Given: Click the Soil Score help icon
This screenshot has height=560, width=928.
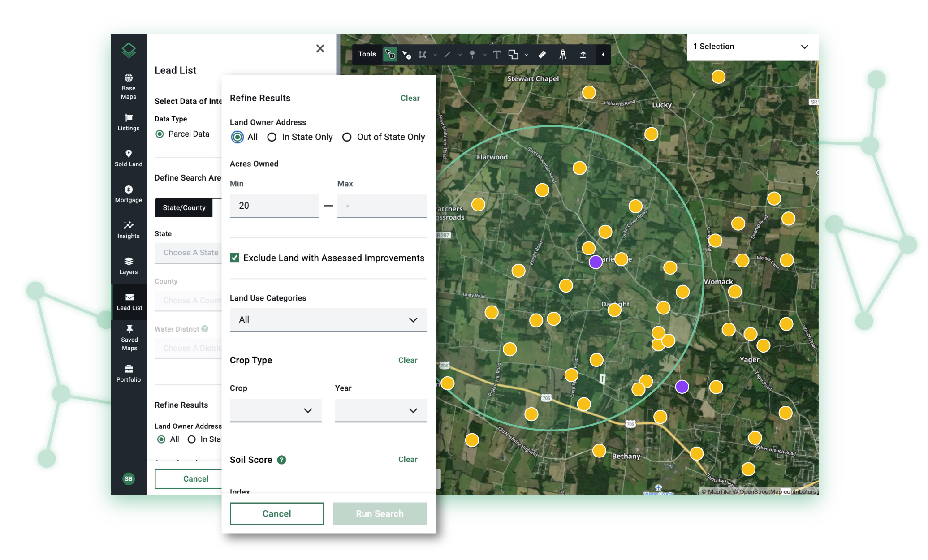Looking at the screenshot, I should coord(281,460).
